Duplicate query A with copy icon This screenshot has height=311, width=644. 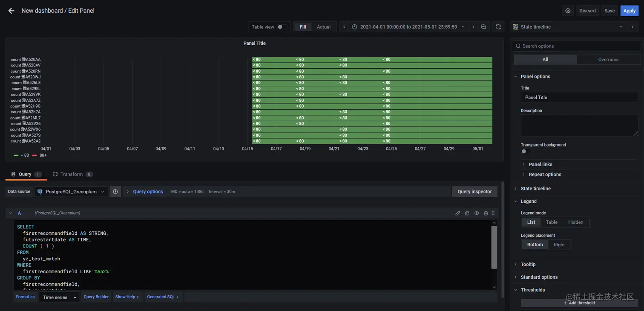click(467, 213)
